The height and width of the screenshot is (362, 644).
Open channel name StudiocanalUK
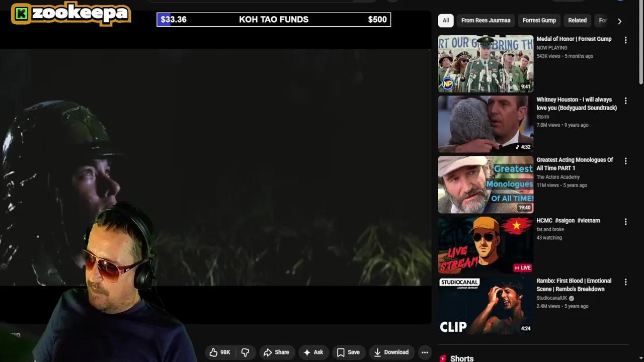pyautogui.click(x=551, y=298)
